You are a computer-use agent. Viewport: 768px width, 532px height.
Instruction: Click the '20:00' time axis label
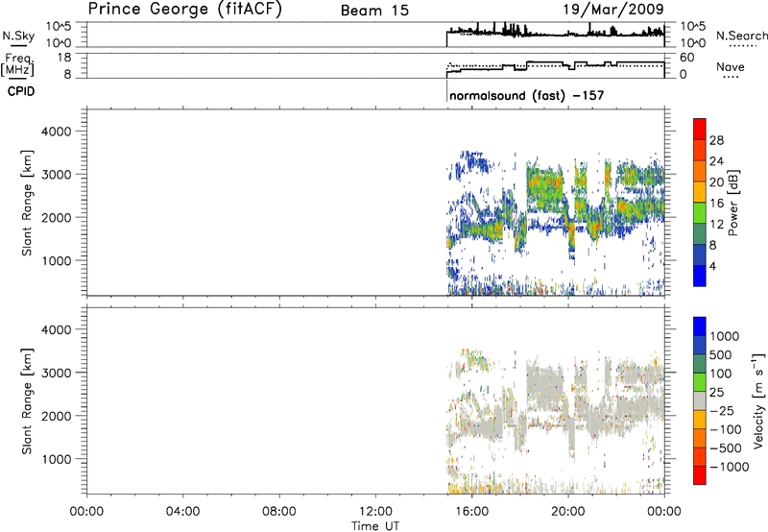click(567, 512)
